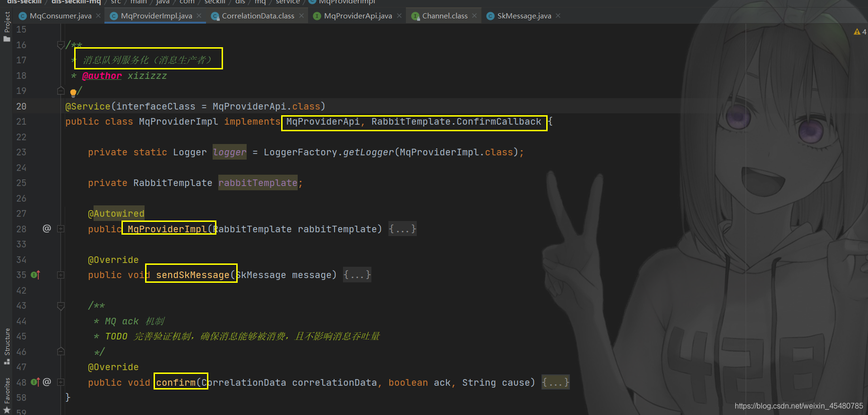868x415 pixels.
Task: Click the implements gutter icon at sendSkMessage
Action: point(35,275)
